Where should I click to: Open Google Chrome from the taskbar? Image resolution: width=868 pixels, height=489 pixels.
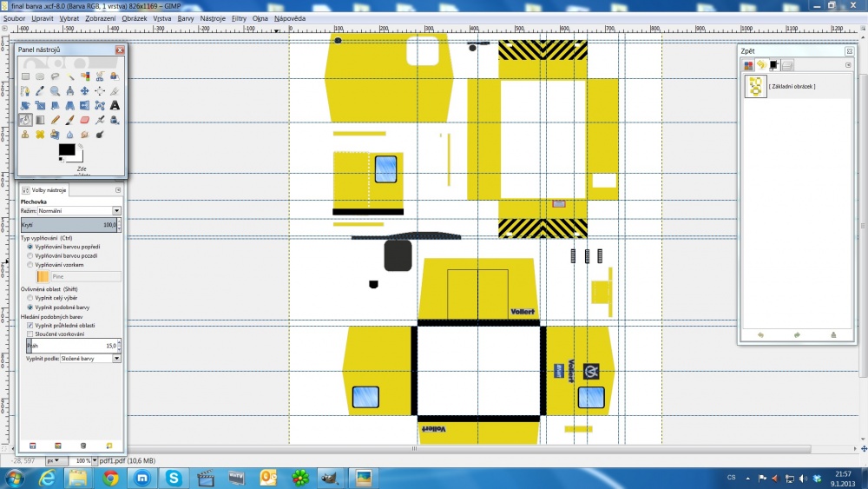pyautogui.click(x=110, y=478)
